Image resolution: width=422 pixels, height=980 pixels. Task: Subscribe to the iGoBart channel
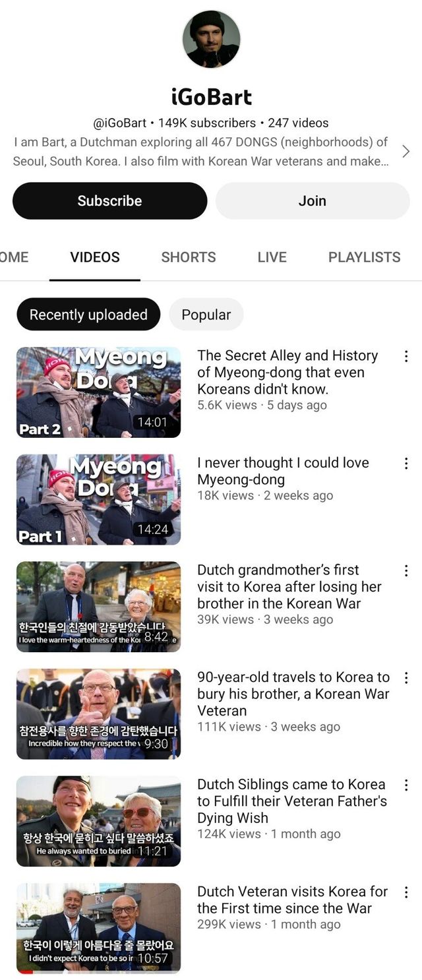109,200
